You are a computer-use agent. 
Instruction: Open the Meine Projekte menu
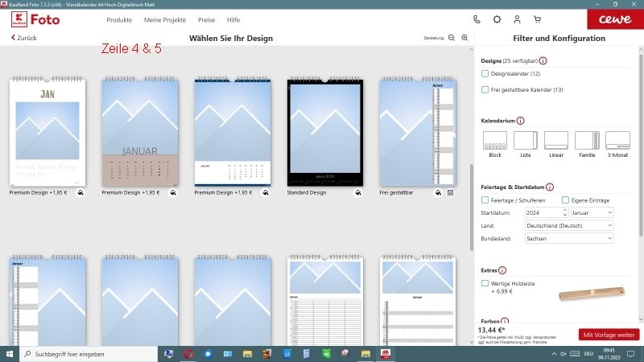point(163,19)
